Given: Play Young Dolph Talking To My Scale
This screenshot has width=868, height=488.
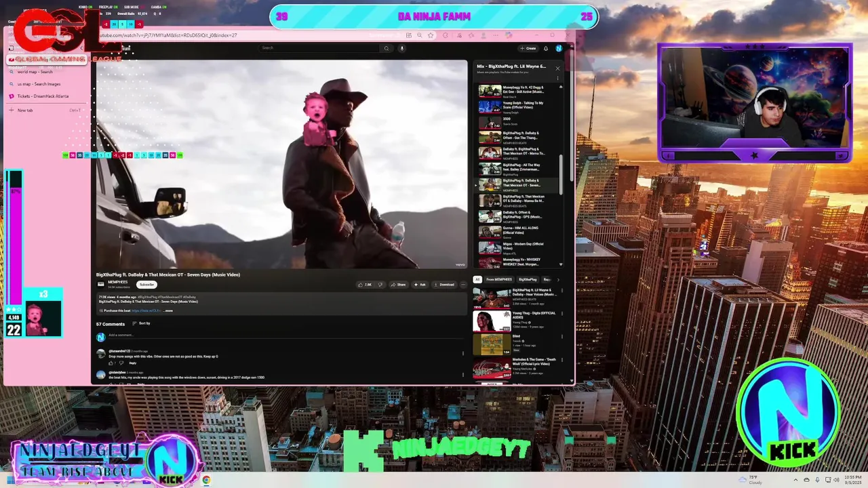Looking at the screenshot, I should point(517,107).
